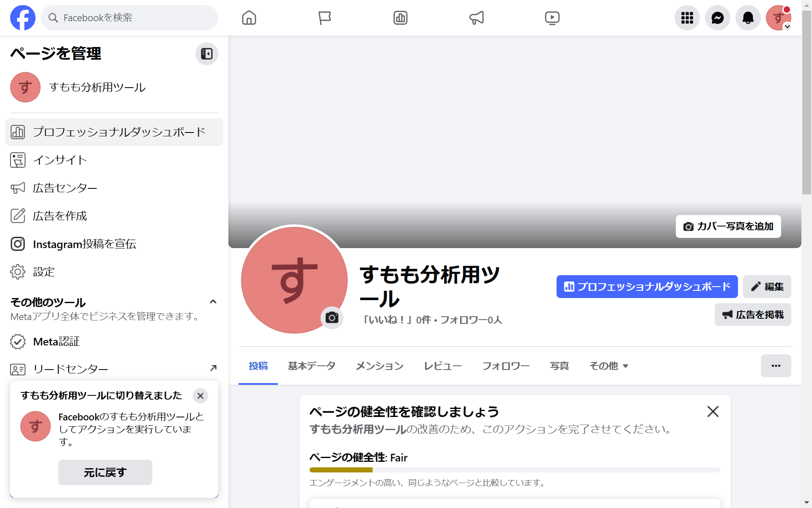This screenshot has width=812, height=508.
Task: Click camera icon on profile picture
Action: [332, 317]
